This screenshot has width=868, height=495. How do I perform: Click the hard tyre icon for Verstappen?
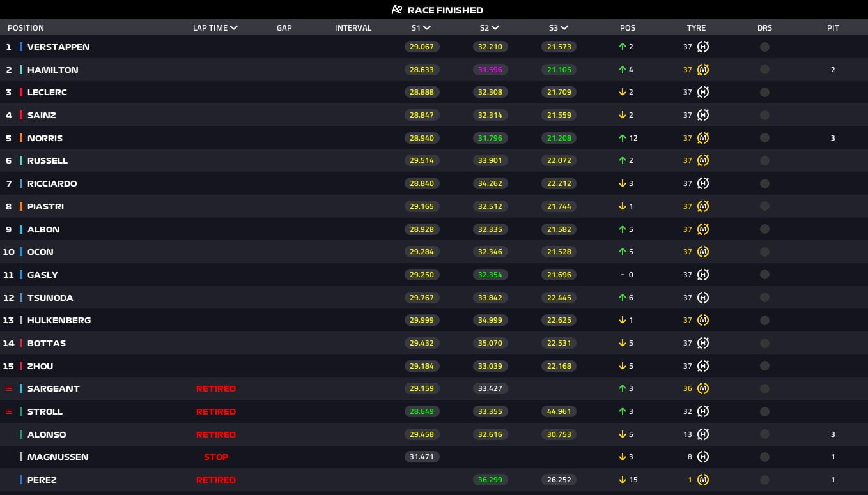pos(703,47)
